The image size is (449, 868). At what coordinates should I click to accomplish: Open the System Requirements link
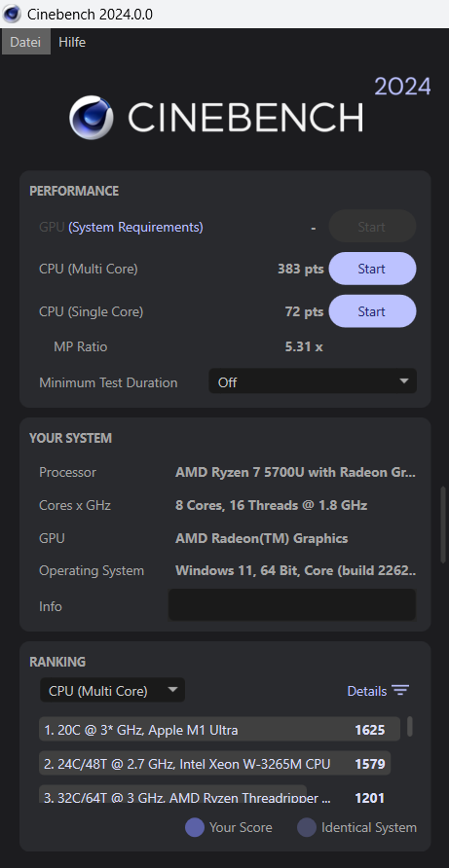[135, 227]
